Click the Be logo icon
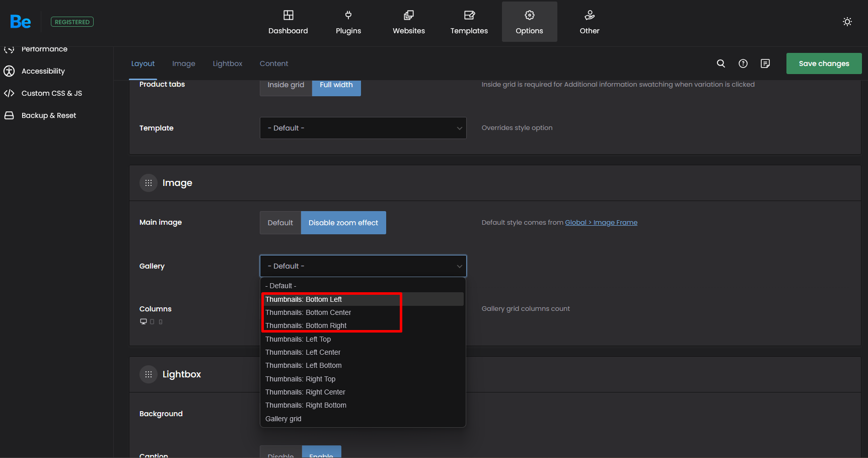This screenshot has width=868, height=458. [x=21, y=22]
